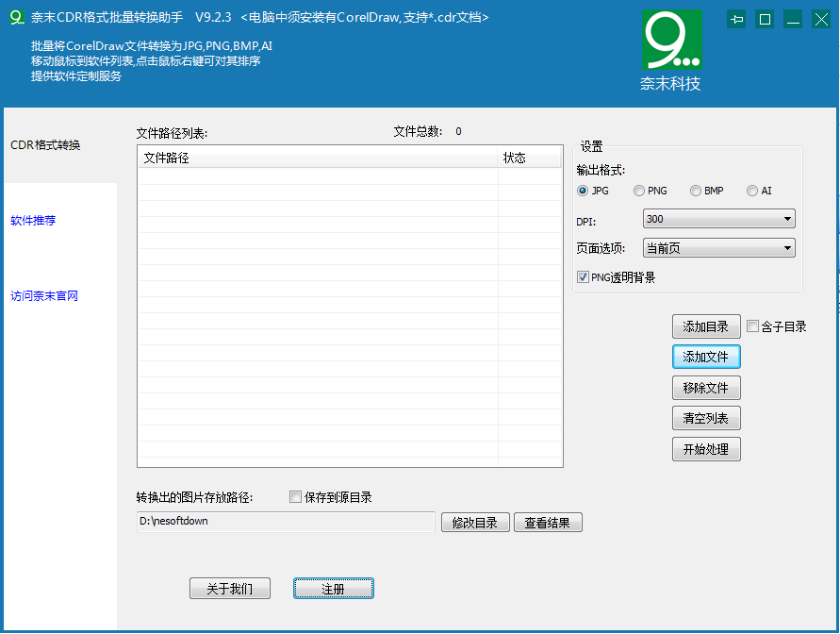Check the 保存到源目录 option
Screen dimensions: 840x634
coord(295,497)
